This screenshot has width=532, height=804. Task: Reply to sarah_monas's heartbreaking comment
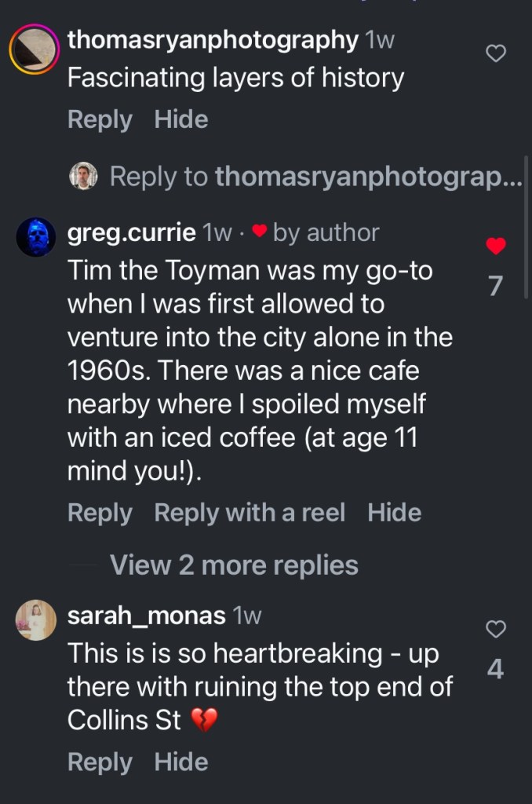(x=100, y=762)
